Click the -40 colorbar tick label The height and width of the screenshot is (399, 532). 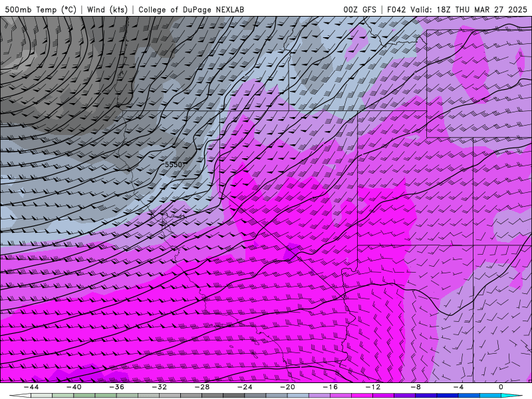(x=74, y=387)
